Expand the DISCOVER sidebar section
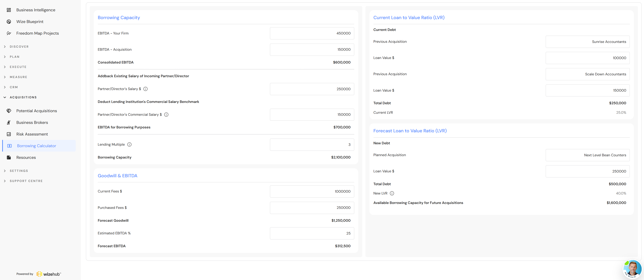 pyautogui.click(x=19, y=47)
